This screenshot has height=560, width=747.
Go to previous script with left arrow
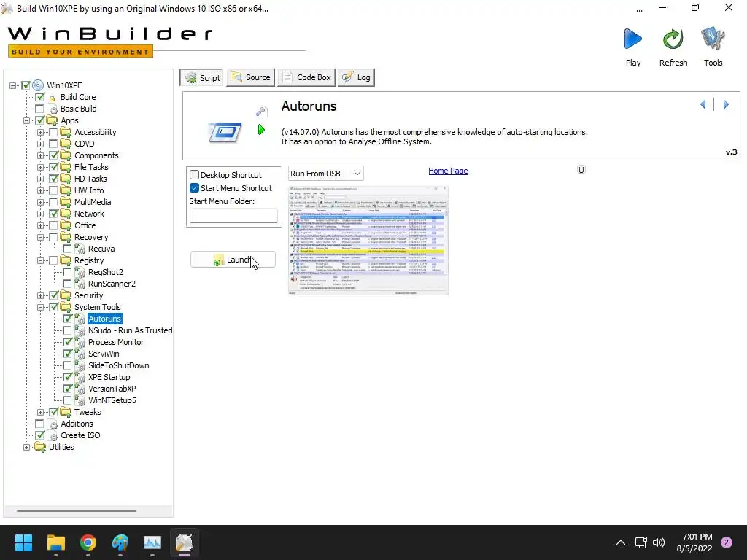(703, 104)
